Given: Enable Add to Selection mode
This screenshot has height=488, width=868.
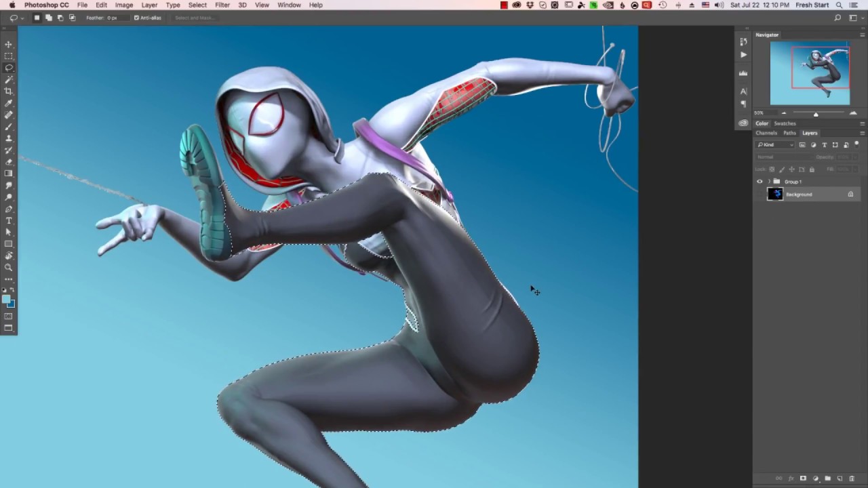Looking at the screenshot, I should point(49,18).
